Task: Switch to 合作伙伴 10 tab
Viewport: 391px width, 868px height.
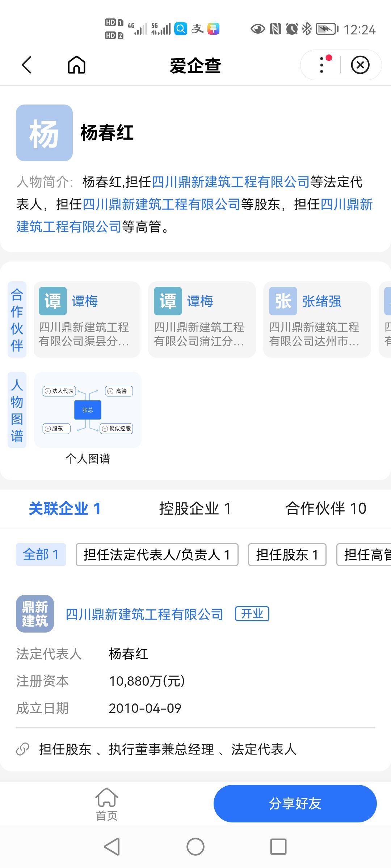Action: (x=325, y=509)
